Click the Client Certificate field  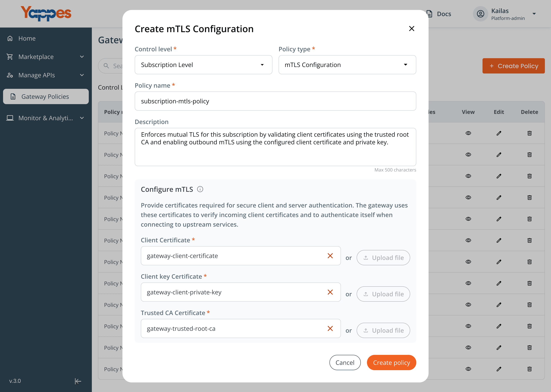pyautogui.click(x=240, y=256)
